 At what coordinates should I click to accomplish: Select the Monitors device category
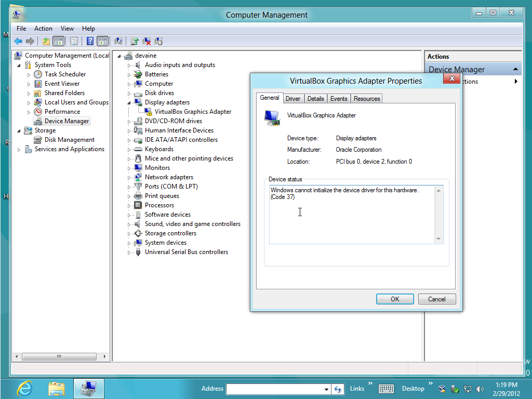coord(157,168)
